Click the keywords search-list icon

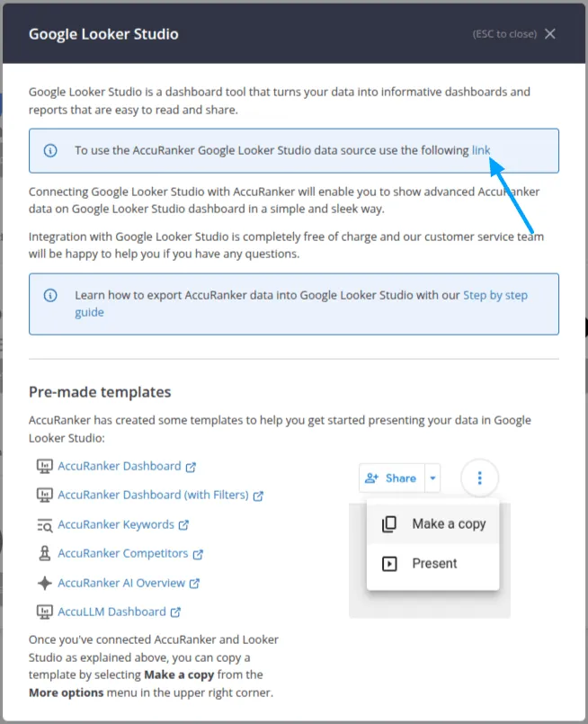point(44,524)
